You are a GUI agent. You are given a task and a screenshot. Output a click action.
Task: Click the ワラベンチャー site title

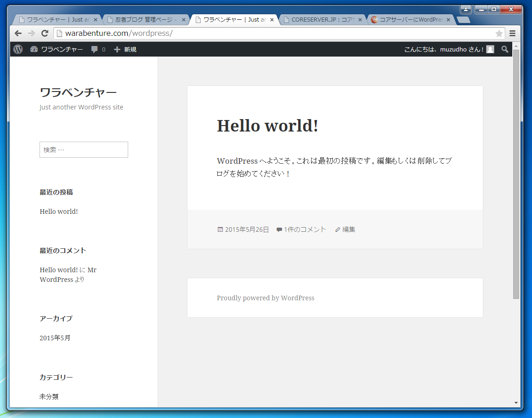(x=78, y=92)
